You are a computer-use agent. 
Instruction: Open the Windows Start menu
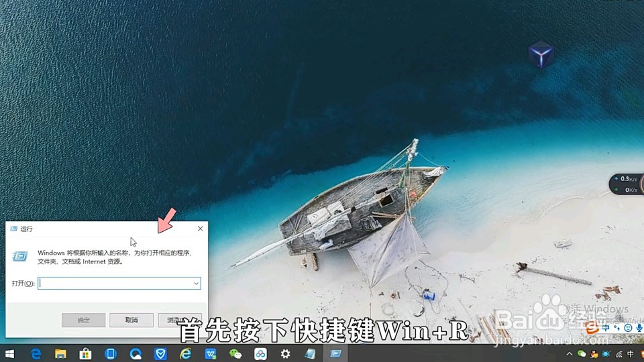tap(9, 354)
